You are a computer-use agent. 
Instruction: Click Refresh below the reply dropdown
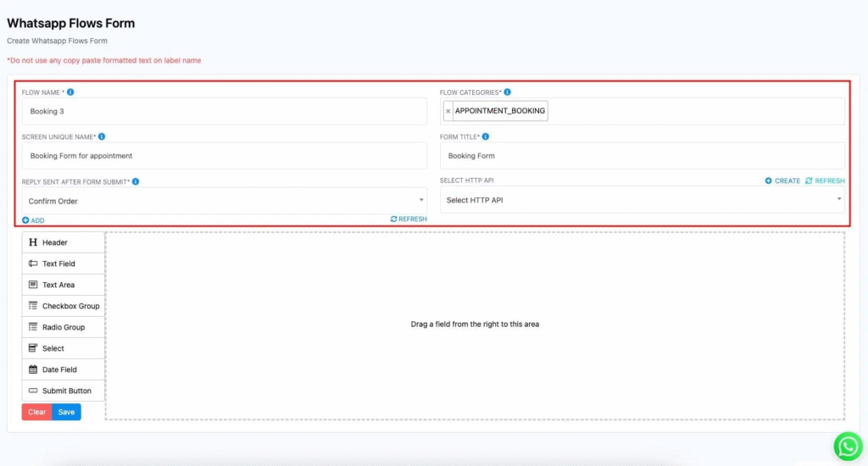pyautogui.click(x=409, y=219)
